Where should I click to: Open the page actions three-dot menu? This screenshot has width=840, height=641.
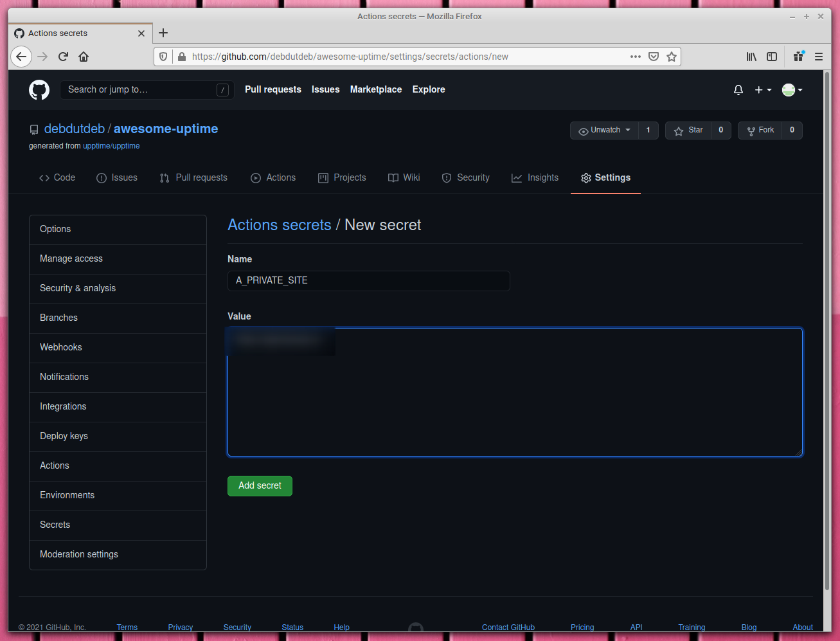[636, 57]
